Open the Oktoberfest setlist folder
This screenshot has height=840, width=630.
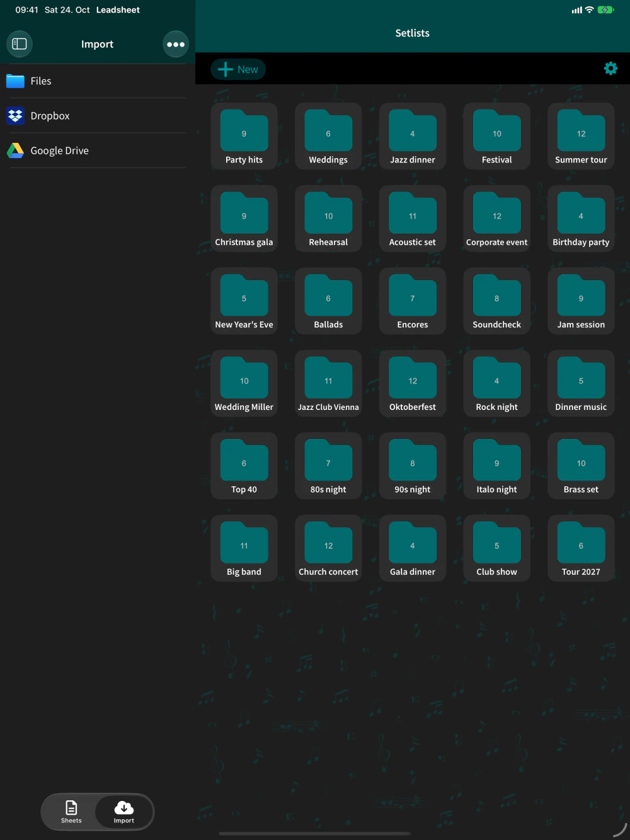click(x=413, y=384)
